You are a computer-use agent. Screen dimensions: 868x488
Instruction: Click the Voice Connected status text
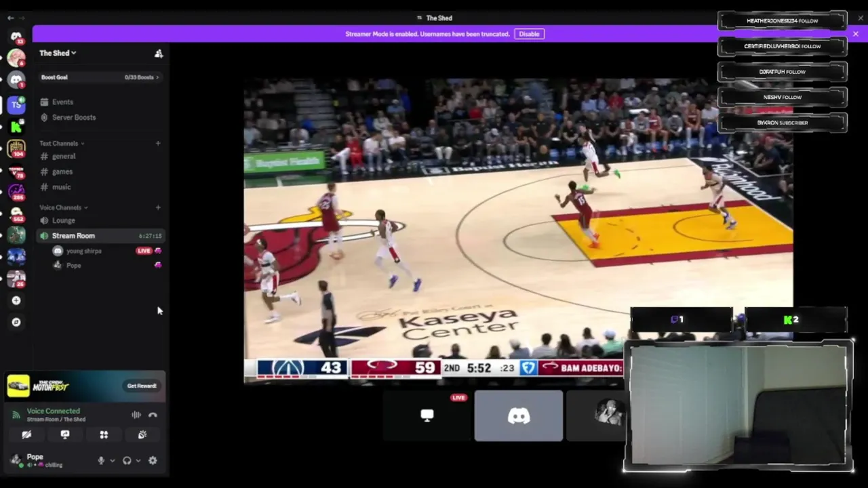click(54, 411)
